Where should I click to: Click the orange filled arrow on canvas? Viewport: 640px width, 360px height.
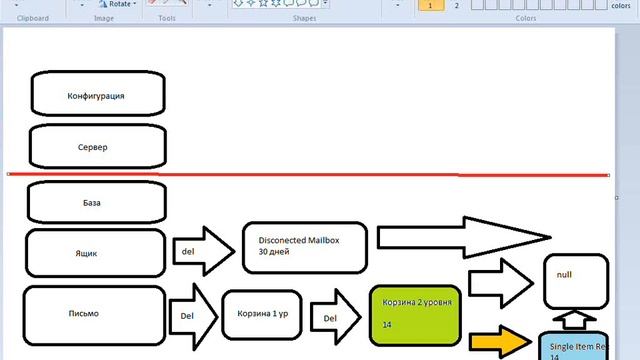coord(500,342)
